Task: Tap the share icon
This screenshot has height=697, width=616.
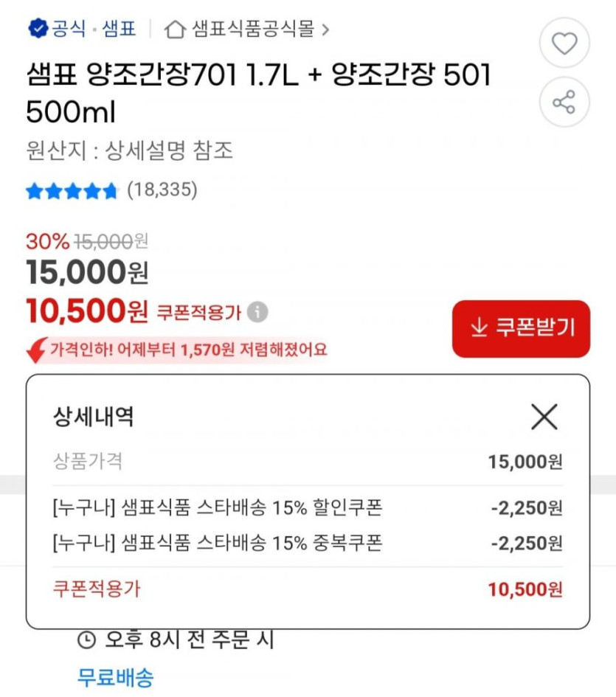Action: pyautogui.click(x=564, y=103)
